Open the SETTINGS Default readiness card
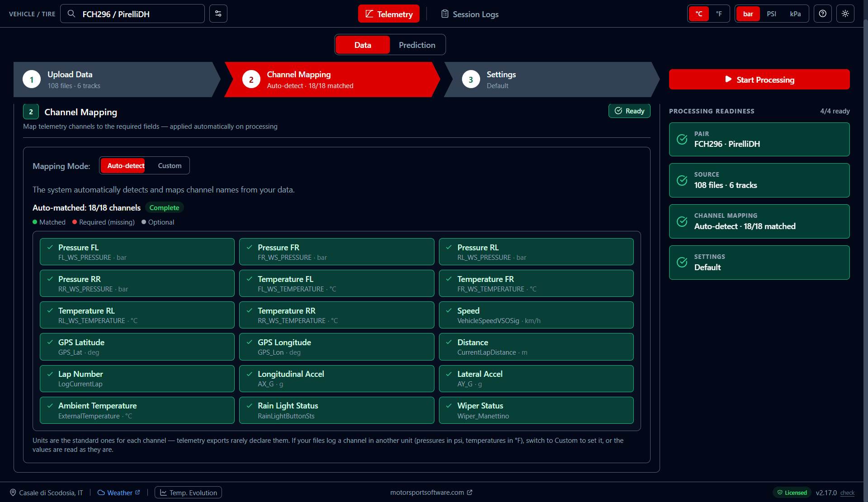Viewport: 868px width, 502px height. point(759,263)
